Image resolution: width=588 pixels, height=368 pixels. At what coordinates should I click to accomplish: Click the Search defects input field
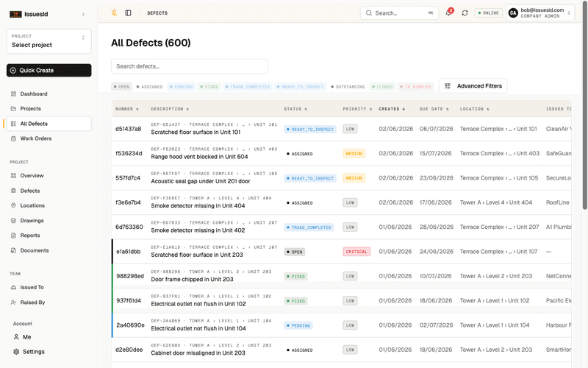tap(190, 66)
